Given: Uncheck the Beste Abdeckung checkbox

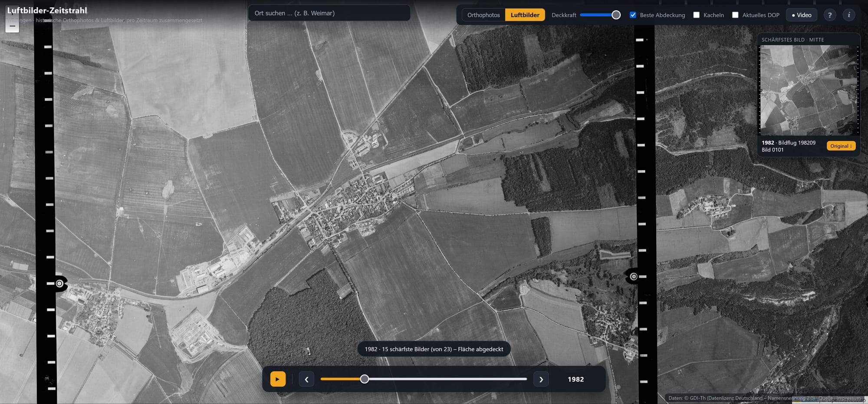Looking at the screenshot, I should (633, 15).
